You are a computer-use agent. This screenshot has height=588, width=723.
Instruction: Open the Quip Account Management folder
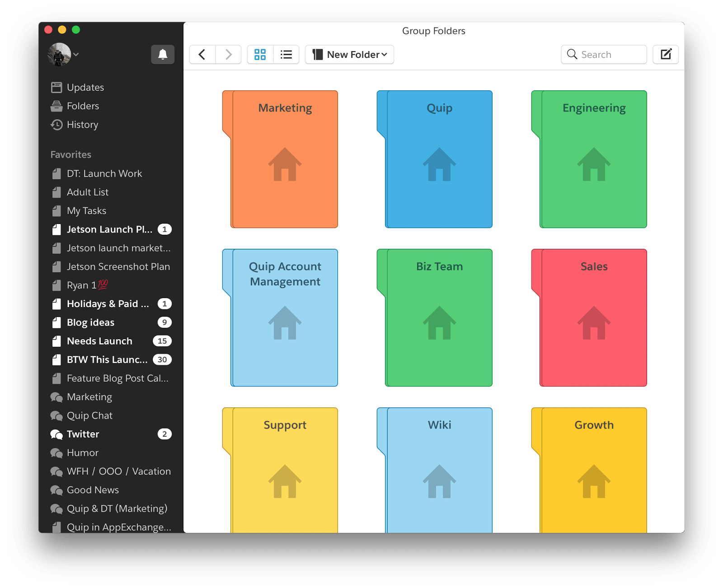coord(280,318)
